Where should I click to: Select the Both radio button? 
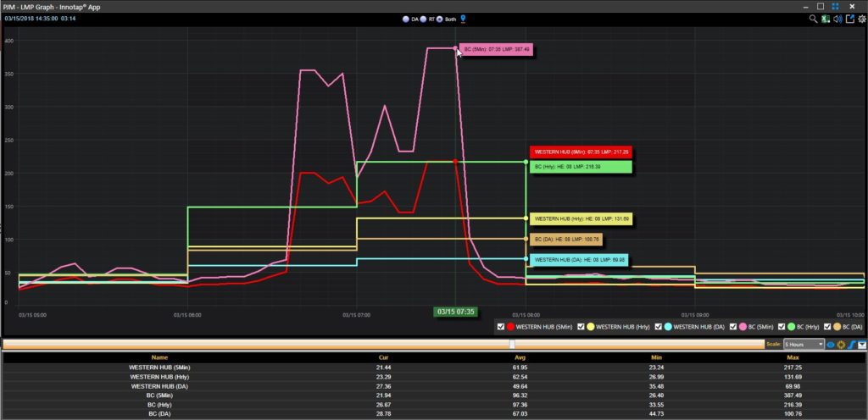(x=440, y=19)
